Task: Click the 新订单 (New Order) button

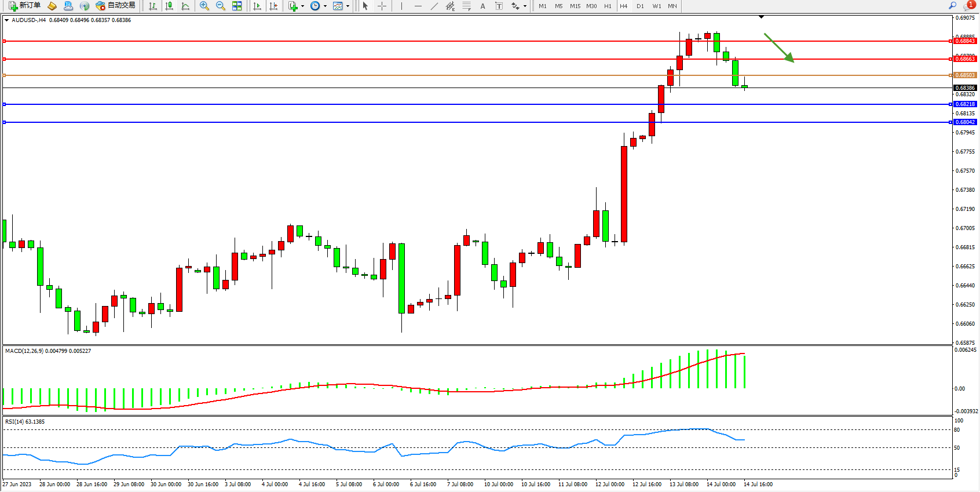Action: point(24,6)
